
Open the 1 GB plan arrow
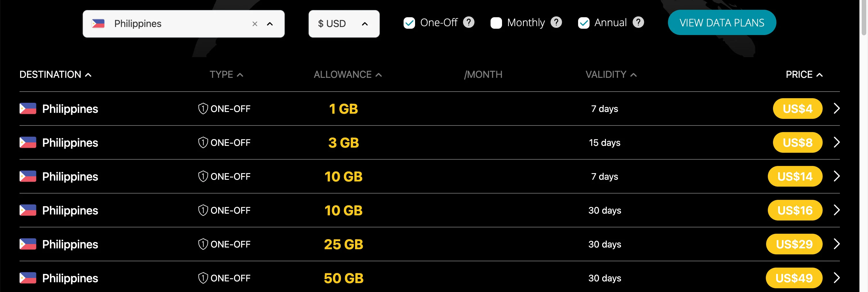836,109
